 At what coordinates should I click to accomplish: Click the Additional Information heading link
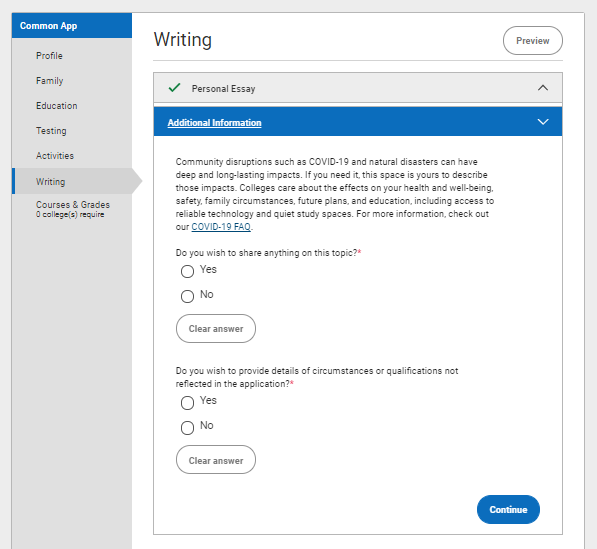pyautogui.click(x=214, y=123)
